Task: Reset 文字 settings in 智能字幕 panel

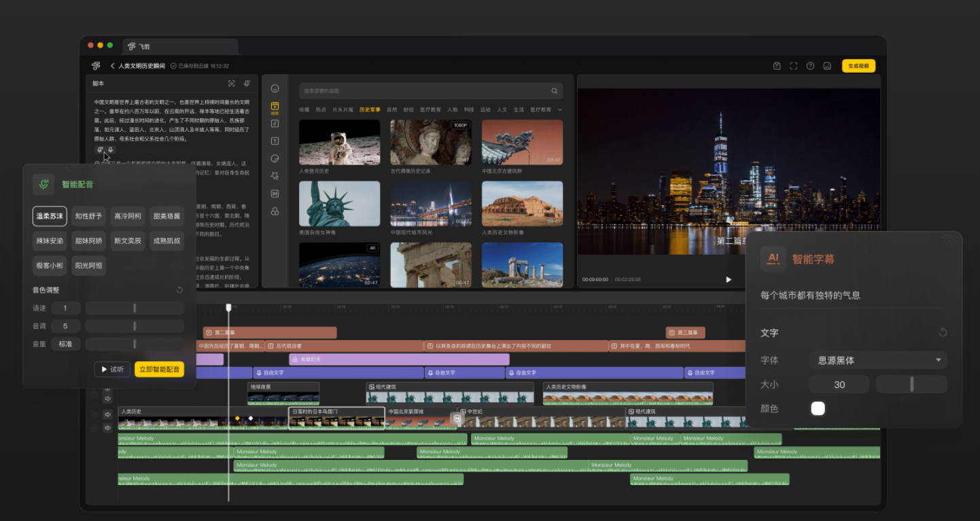Action: point(943,332)
